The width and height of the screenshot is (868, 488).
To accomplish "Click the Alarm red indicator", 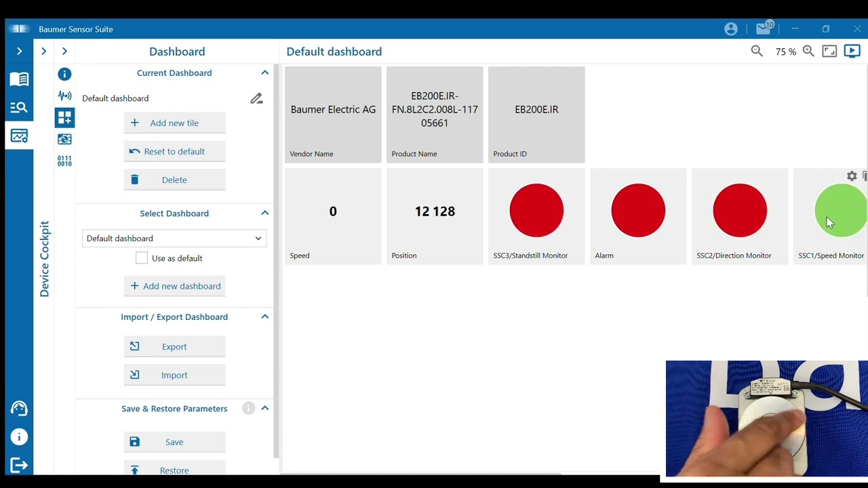I will coord(638,211).
